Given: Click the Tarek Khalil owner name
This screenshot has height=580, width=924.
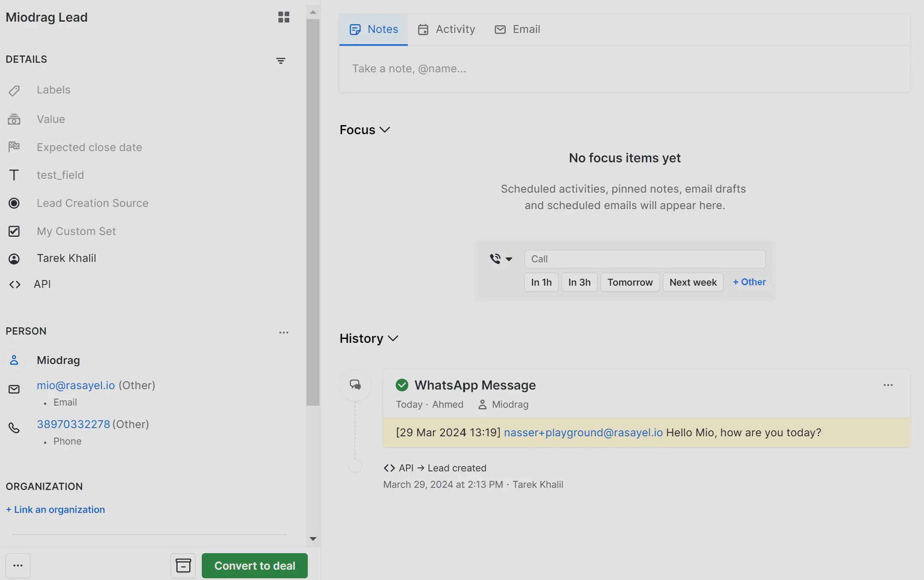Looking at the screenshot, I should click(x=66, y=258).
